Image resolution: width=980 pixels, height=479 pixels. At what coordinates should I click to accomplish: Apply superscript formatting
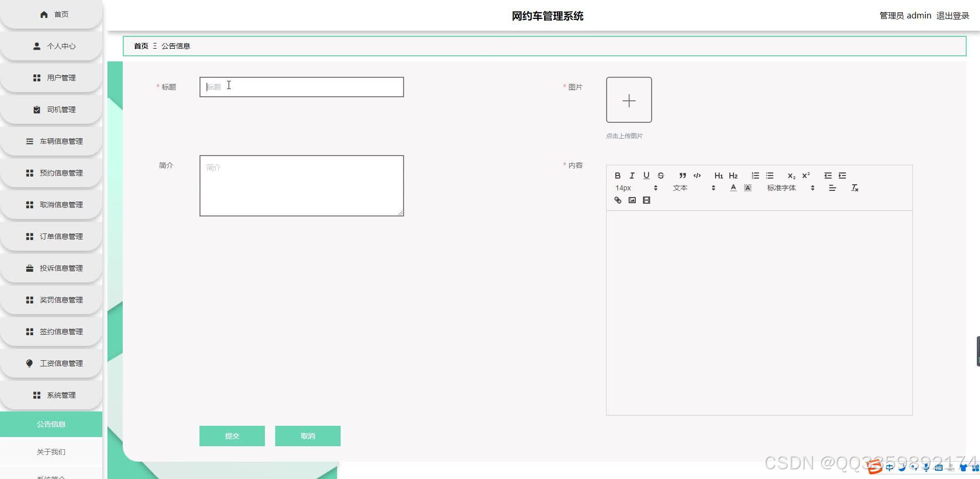[x=806, y=176]
